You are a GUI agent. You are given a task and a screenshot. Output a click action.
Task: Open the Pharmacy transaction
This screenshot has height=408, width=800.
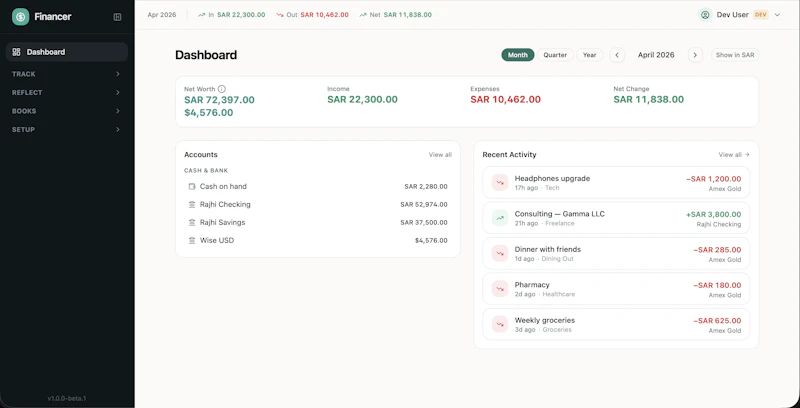click(616, 289)
